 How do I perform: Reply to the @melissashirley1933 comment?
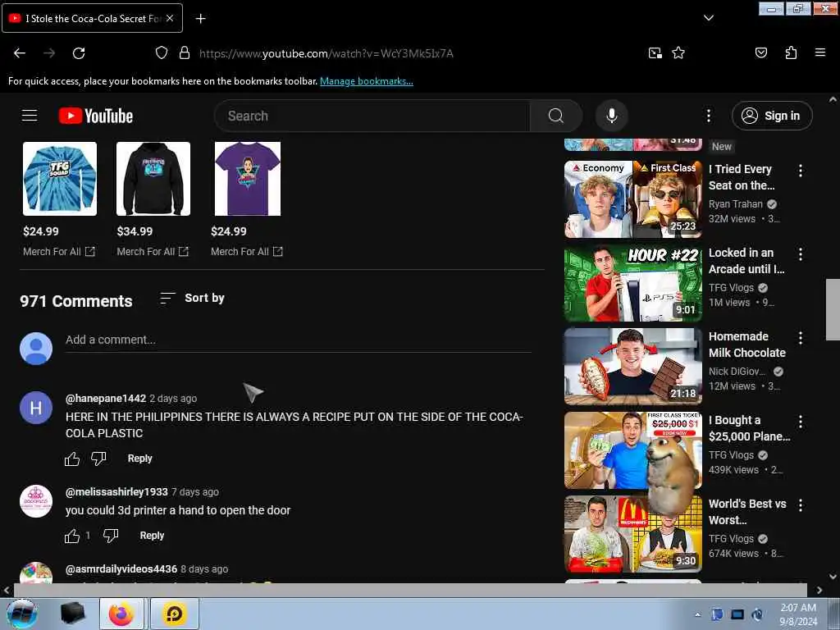[x=152, y=536]
